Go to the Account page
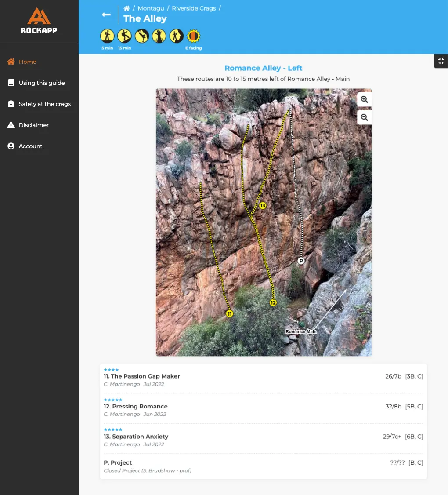Screen dimensions: 448x495 click(30, 146)
